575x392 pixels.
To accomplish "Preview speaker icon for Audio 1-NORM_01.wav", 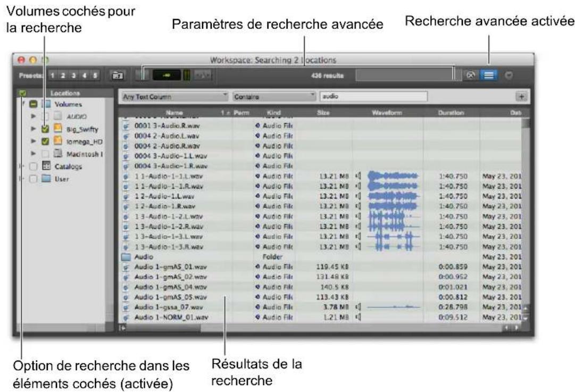I will click(x=359, y=317).
